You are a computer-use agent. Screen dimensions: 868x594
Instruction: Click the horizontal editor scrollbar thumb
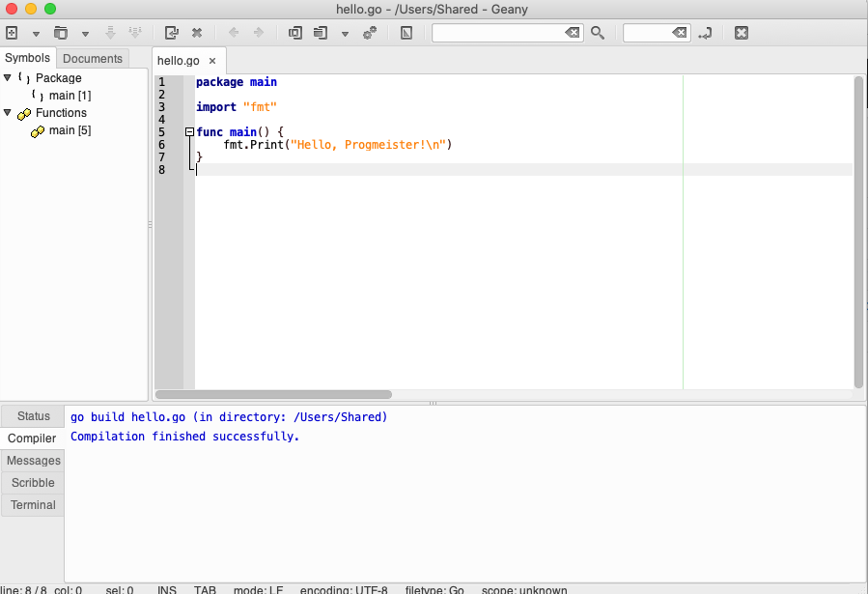tap(273, 395)
